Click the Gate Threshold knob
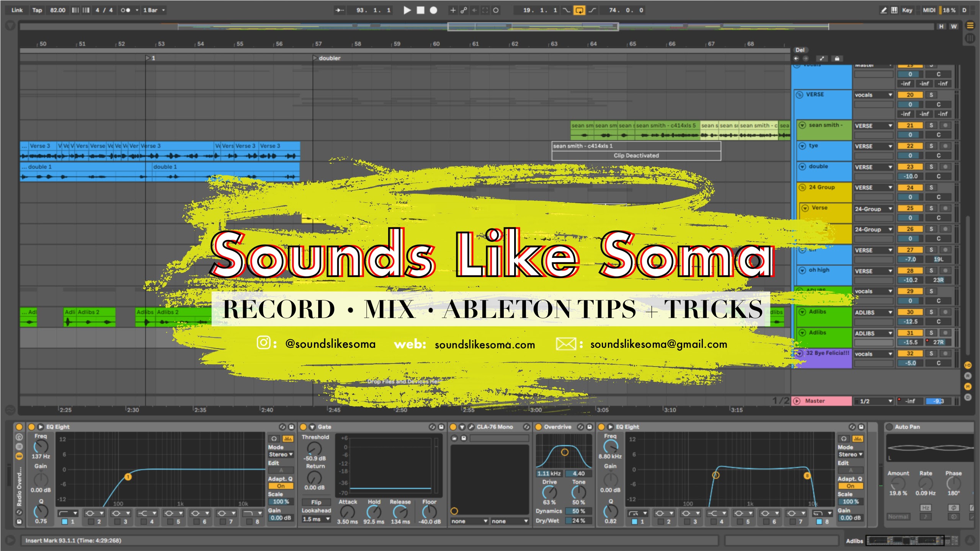 pyautogui.click(x=314, y=448)
